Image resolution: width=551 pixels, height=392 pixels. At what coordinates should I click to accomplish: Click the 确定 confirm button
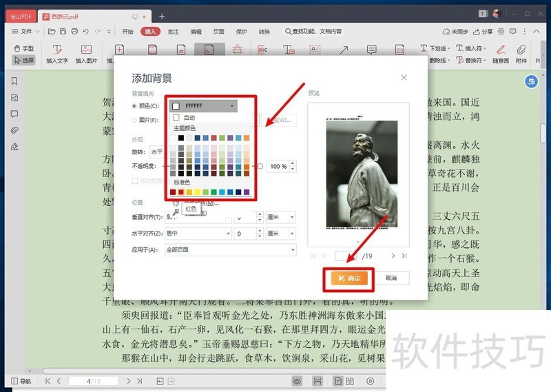[x=351, y=278]
